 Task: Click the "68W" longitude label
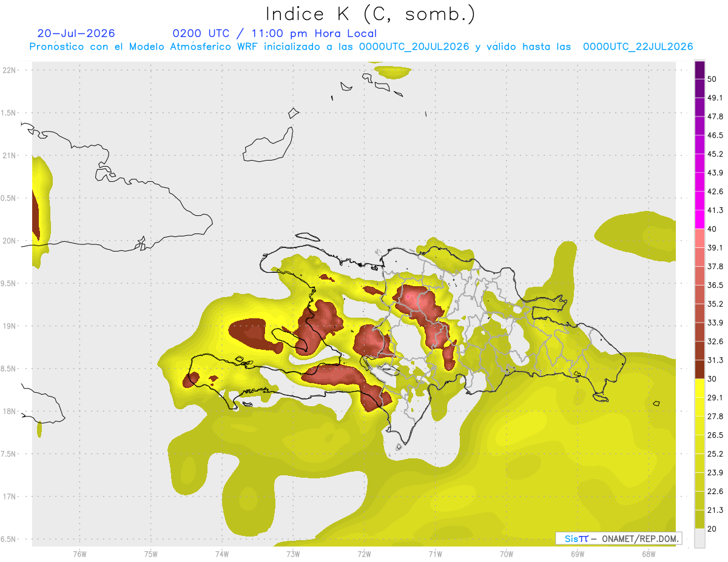(648, 554)
